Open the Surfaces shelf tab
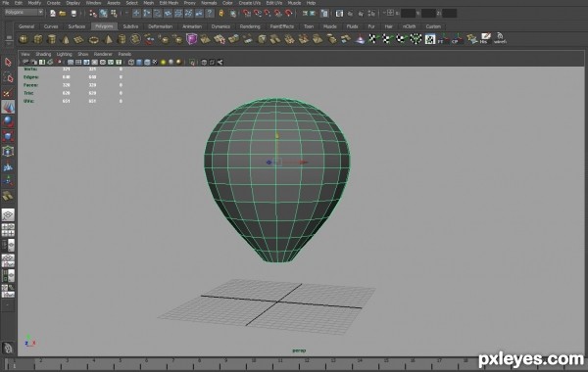This screenshot has width=588, height=372. click(76, 26)
